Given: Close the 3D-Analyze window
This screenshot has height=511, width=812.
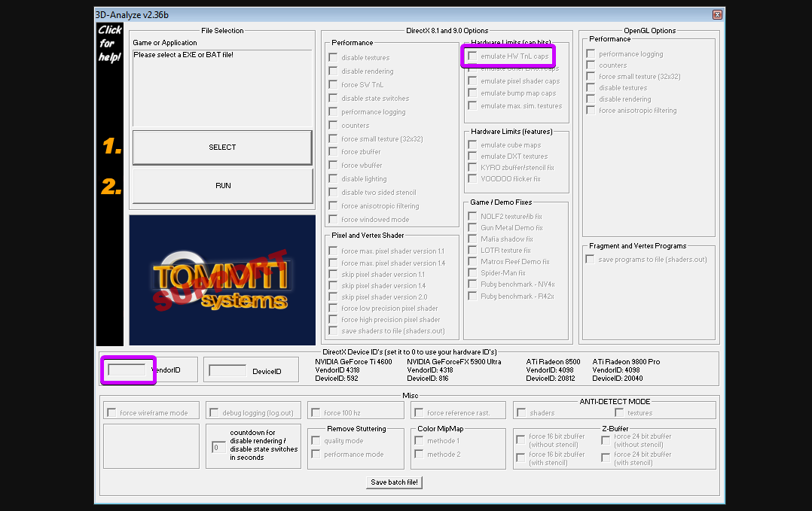Looking at the screenshot, I should (x=717, y=14).
